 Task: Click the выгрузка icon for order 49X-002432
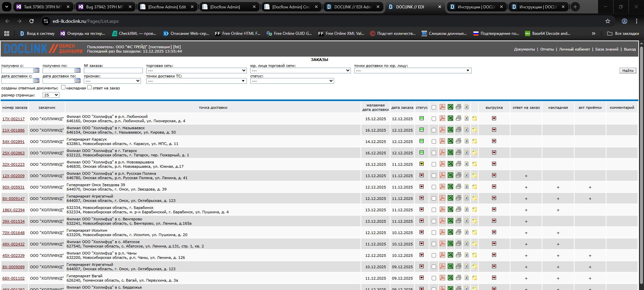[x=494, y=244]
